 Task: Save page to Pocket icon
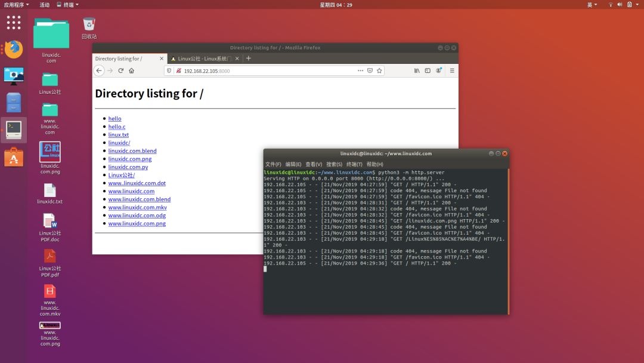click(x=370, y=70)
